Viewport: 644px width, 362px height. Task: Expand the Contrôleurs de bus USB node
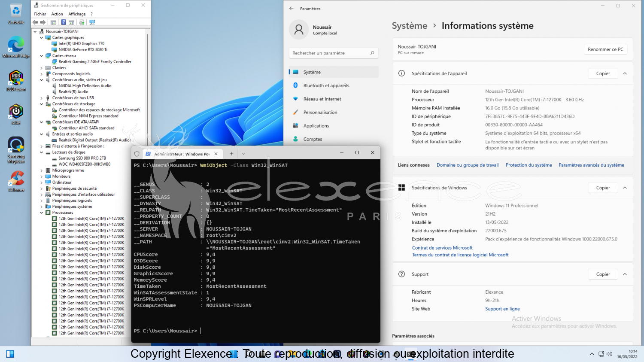pyautogui.click(x=42, y=98)
